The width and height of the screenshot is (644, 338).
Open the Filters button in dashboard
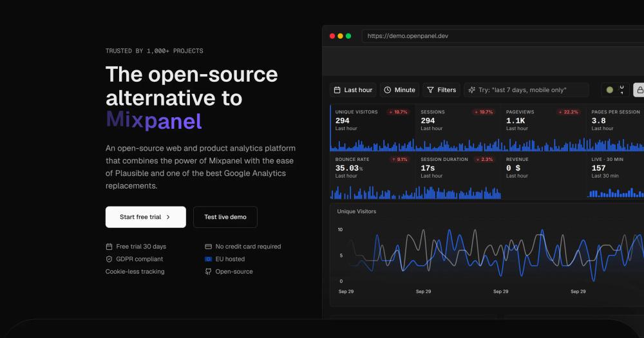pos(442,90)
